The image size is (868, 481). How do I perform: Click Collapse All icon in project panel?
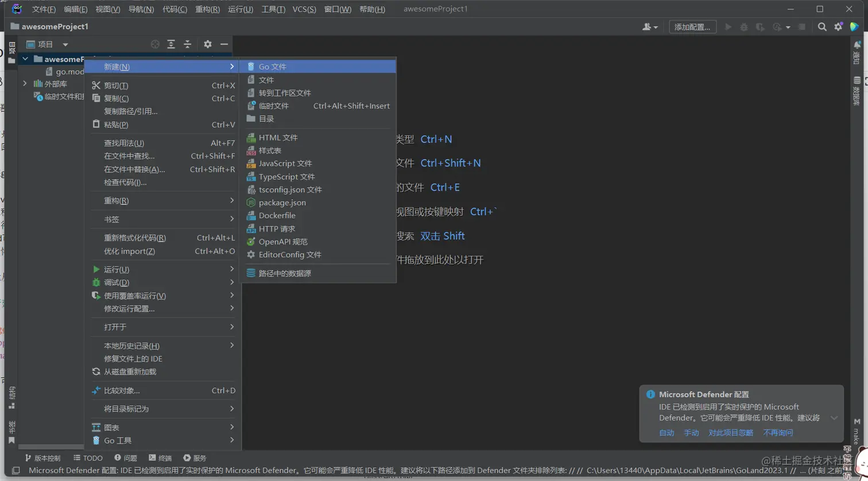187,44
